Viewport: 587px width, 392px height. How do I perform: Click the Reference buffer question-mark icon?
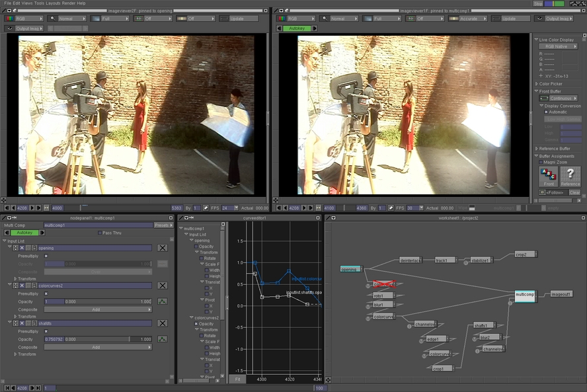570,176
